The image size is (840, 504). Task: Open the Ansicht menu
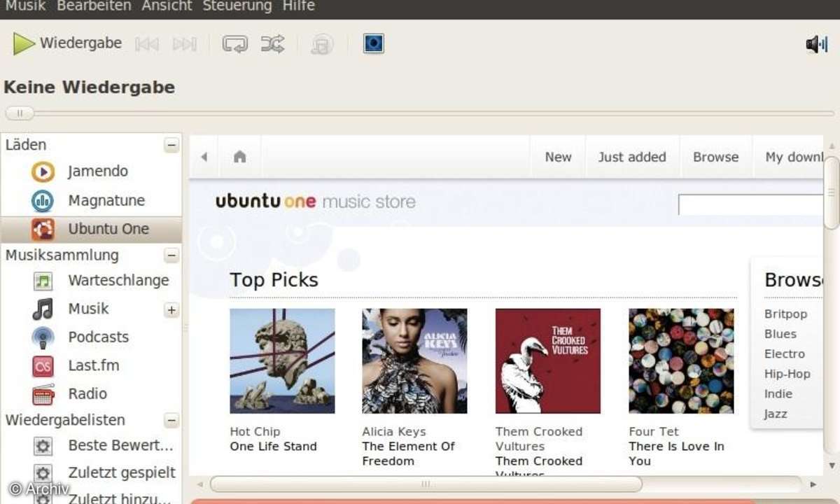167,6
